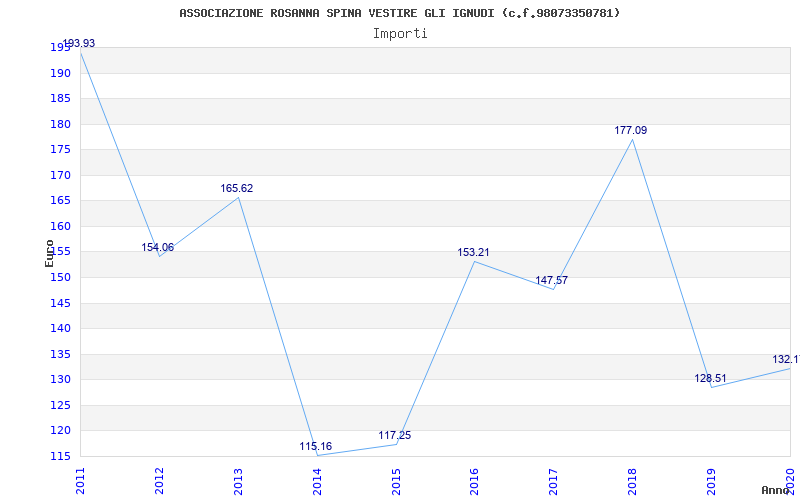Click the 193.93 data point label

79,43
